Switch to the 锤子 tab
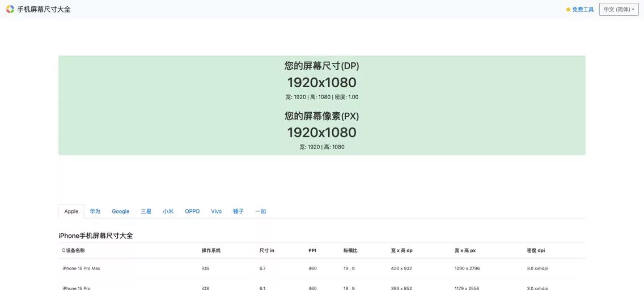 tap(238, 211)
